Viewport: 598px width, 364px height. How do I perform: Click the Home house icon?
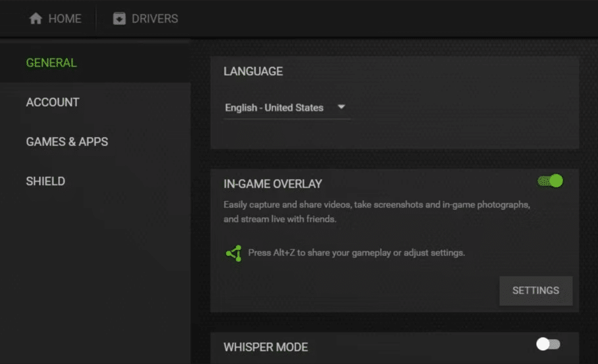[36, 18]
